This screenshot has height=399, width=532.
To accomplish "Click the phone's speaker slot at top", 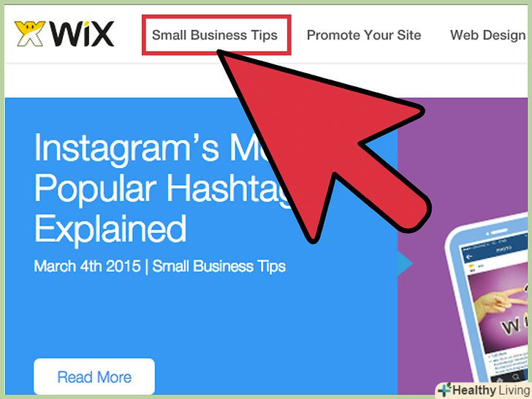I will click(x=498, y=232).
